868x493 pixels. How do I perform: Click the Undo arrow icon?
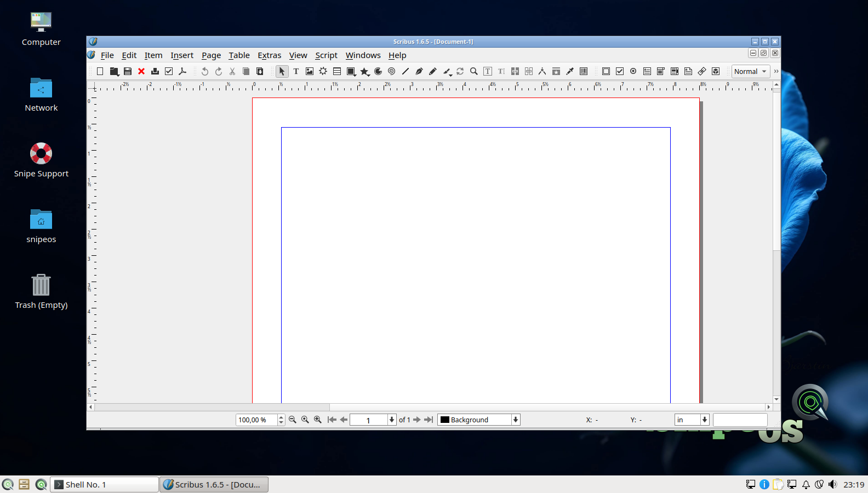tap(205, 71)
